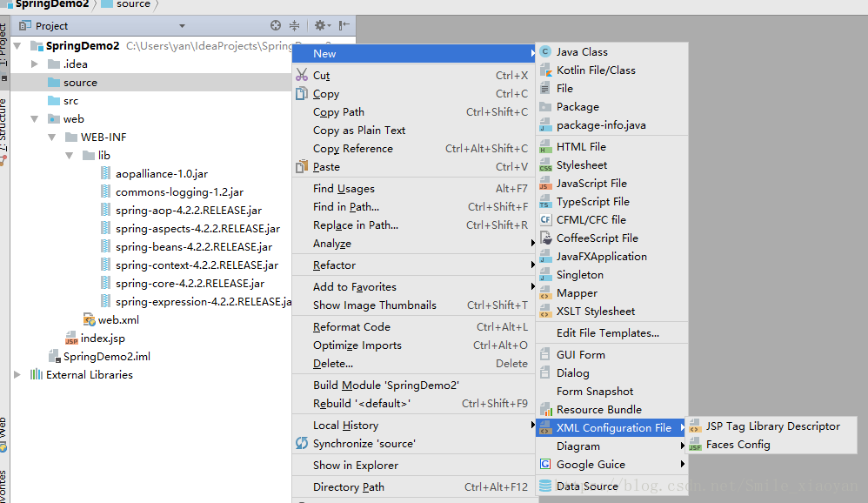
Task: Choose Add to Favorites menu entry
Action: [x=414, y=286]
